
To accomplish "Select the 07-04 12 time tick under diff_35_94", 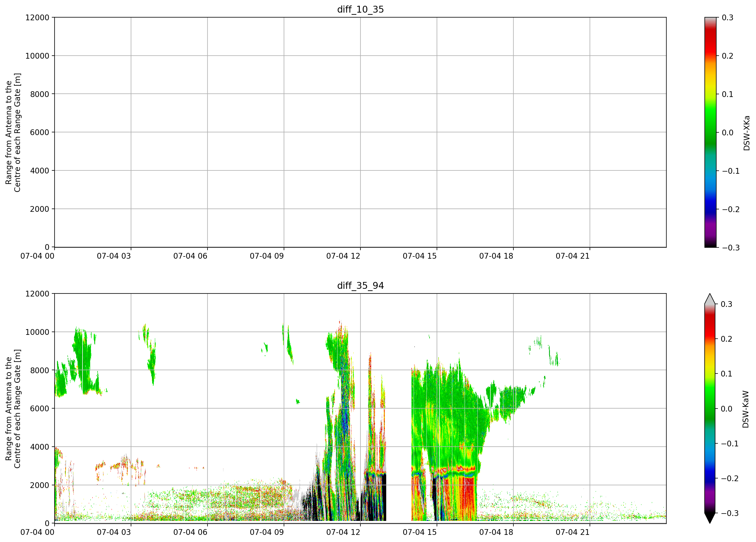I will pos(343,532).
